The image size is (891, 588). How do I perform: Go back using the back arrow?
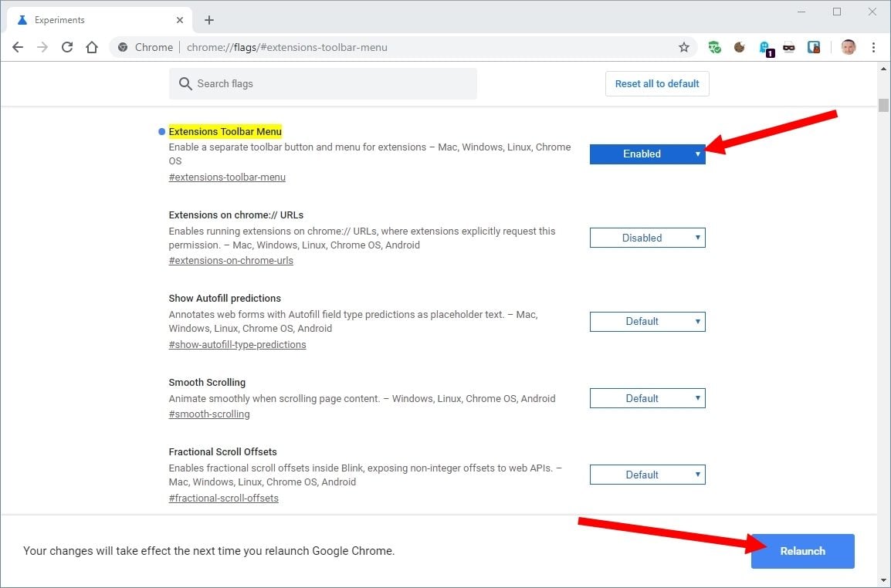(18, 47)
